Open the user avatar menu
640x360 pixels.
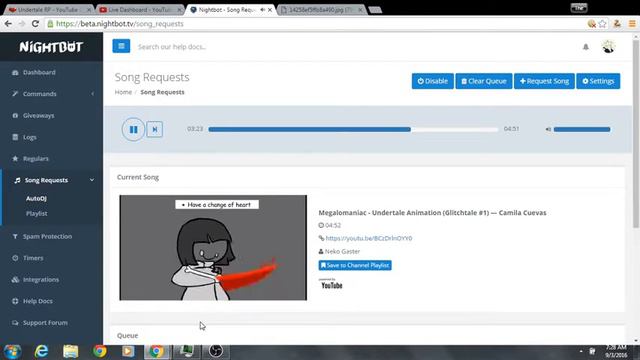click(608, 47)
